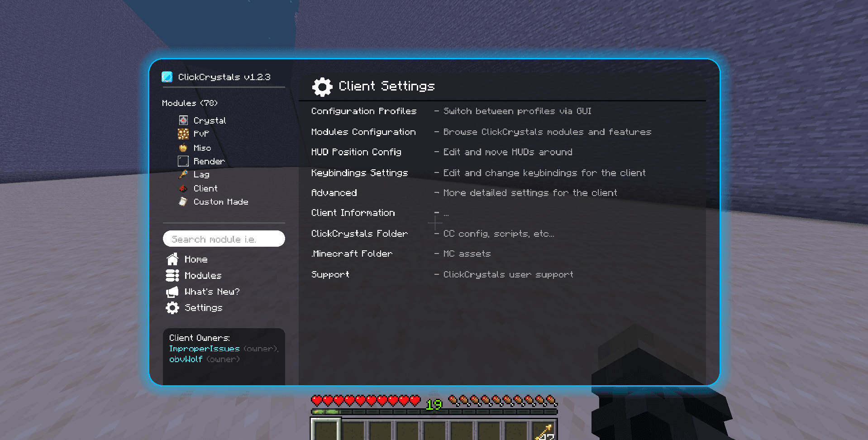Viewport: 868px width, 440px height.
Task: Select the PvP modules category
Action: 201,134
